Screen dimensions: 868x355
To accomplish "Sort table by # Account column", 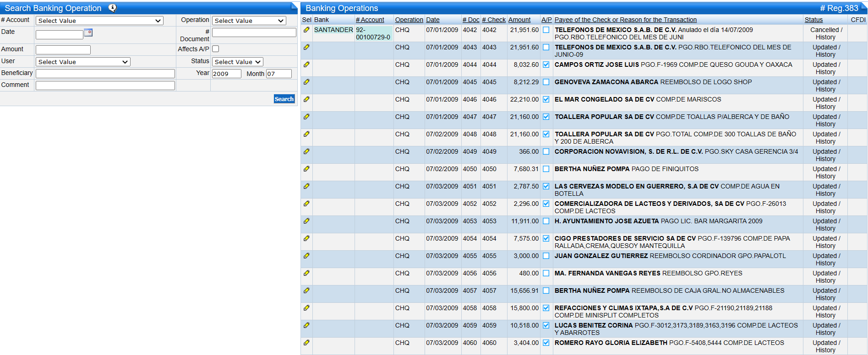I will pos(370,20).
